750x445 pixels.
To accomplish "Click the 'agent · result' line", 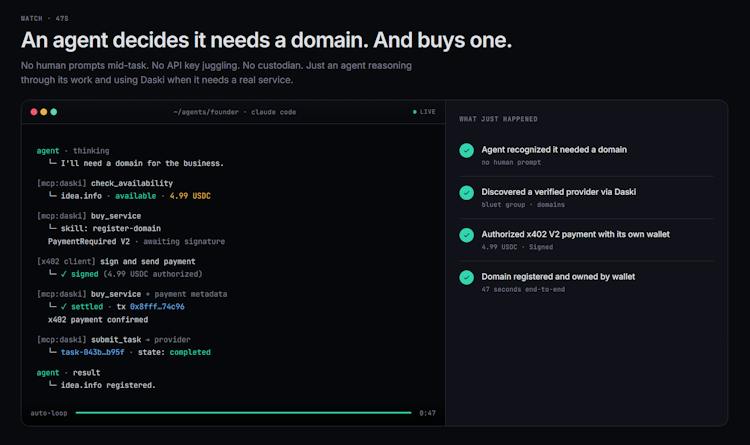I will pyautogui.click(x=68, y=373).
